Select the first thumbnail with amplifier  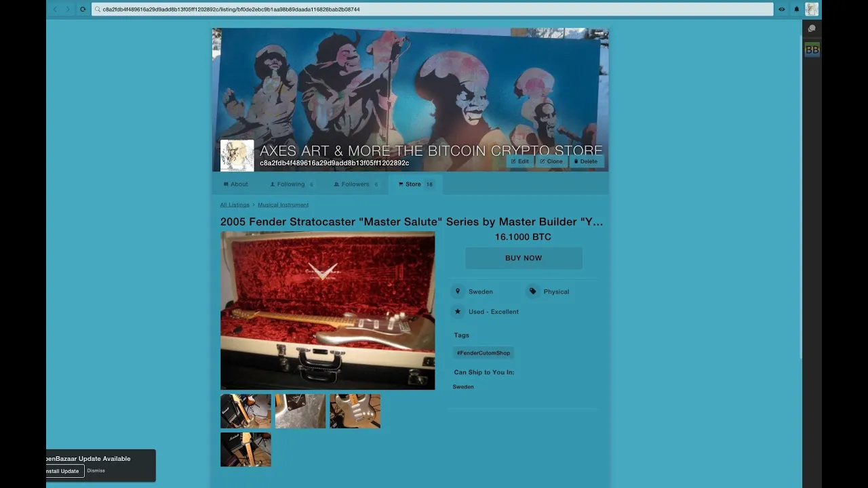tap(245, 411)
